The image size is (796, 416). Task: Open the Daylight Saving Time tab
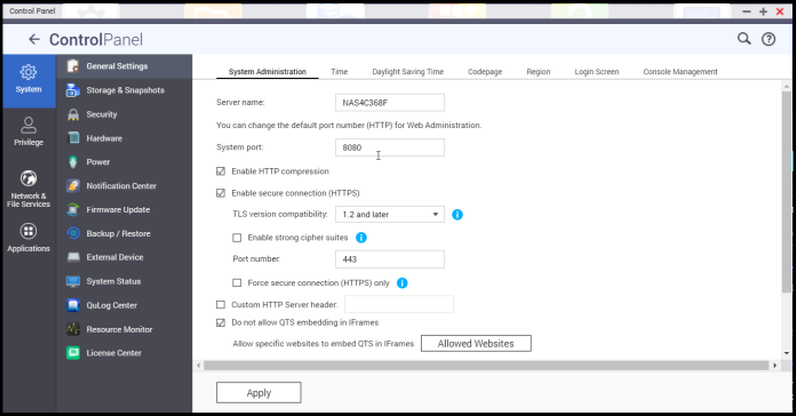click(408, 72)
